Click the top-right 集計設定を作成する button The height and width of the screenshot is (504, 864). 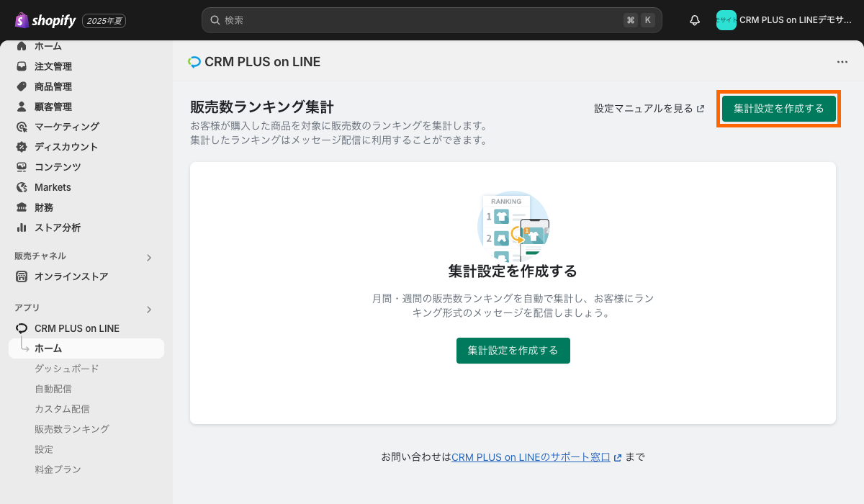click(779, 109)
